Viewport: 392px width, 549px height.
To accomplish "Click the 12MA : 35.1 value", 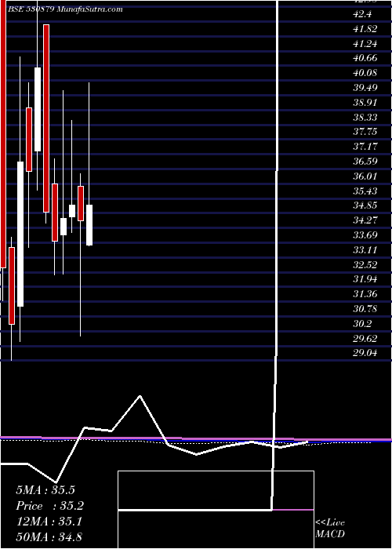I will click(x=49, y=522).
